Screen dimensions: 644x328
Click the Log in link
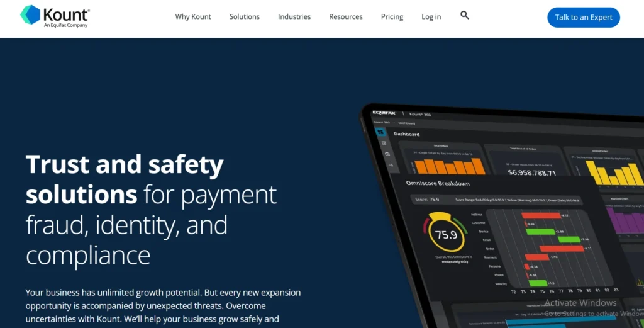point(431,17)
